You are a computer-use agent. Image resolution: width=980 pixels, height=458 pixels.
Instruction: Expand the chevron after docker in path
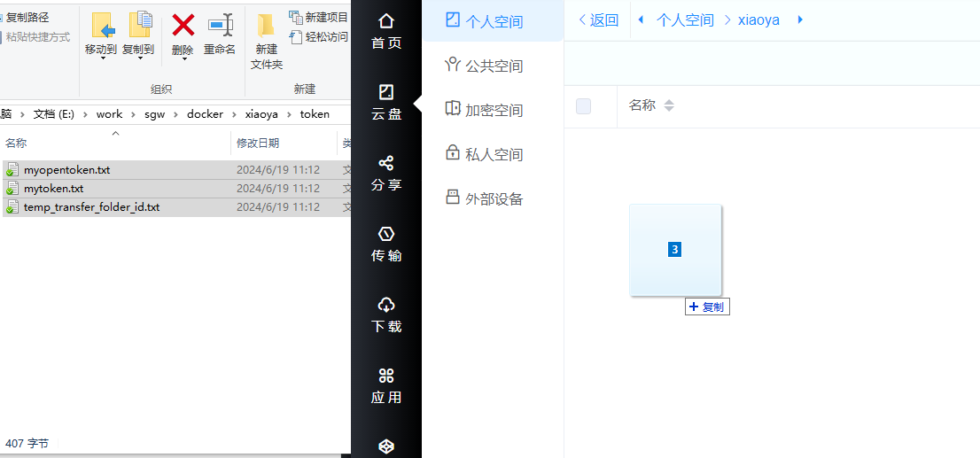coord(234,114)
